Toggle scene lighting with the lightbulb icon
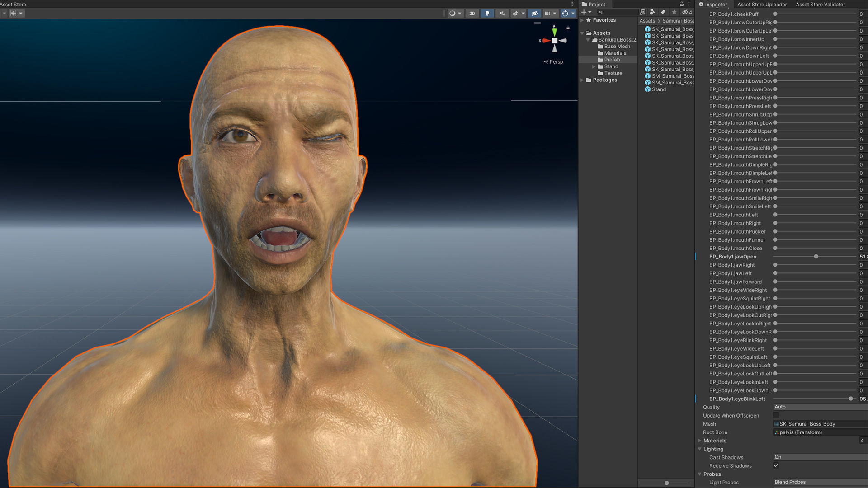 (487, 13)
